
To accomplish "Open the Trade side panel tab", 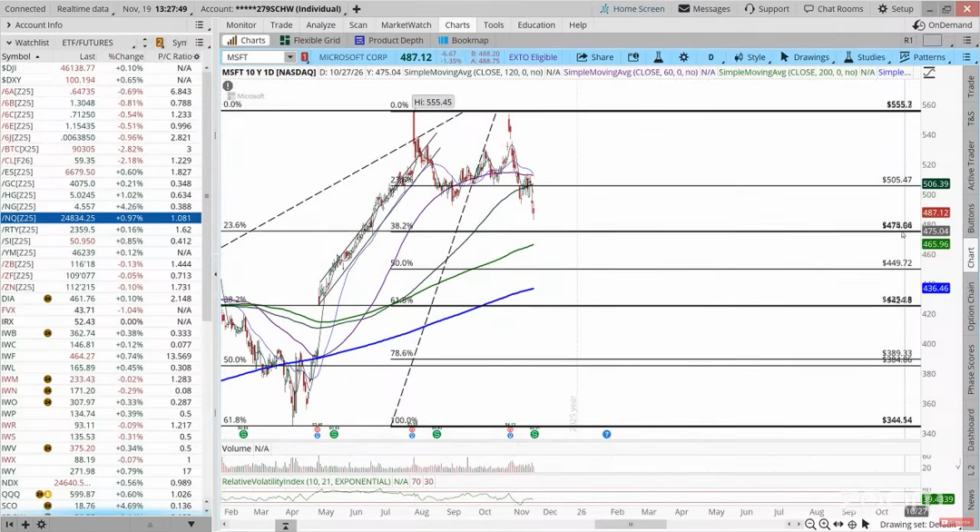I will pyautogui.click(x=971, y=85).
